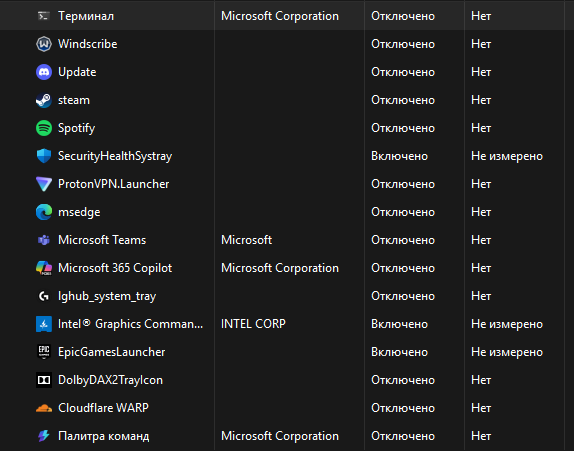Click Нет impact of Update
Screen dimensions: 574x451
click(x=481, y=72)
